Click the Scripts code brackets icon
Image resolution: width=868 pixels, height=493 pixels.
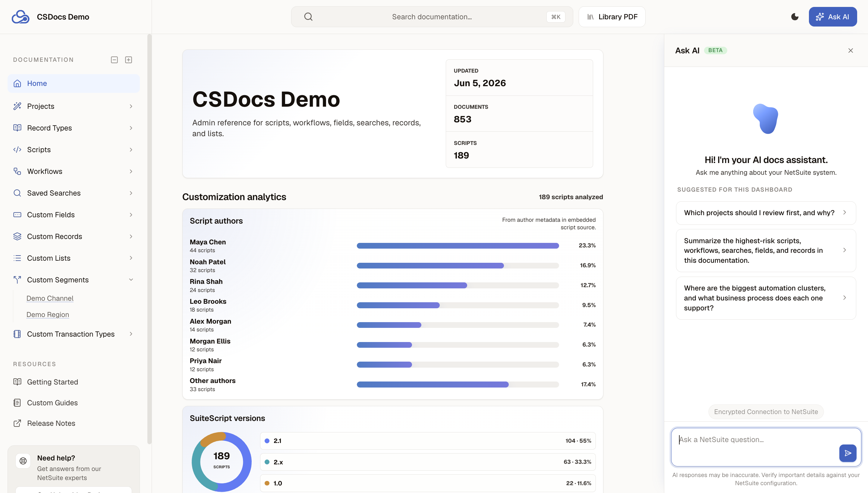point(17,150)
